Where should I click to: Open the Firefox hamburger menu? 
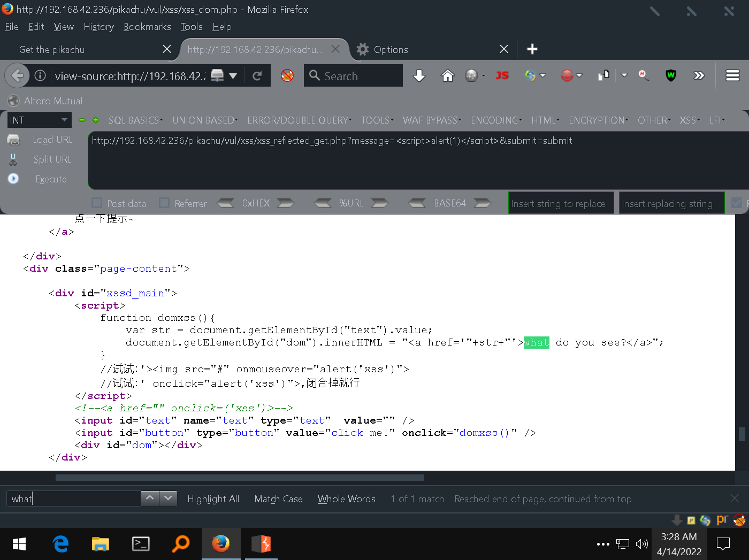[x=732, y=75]
